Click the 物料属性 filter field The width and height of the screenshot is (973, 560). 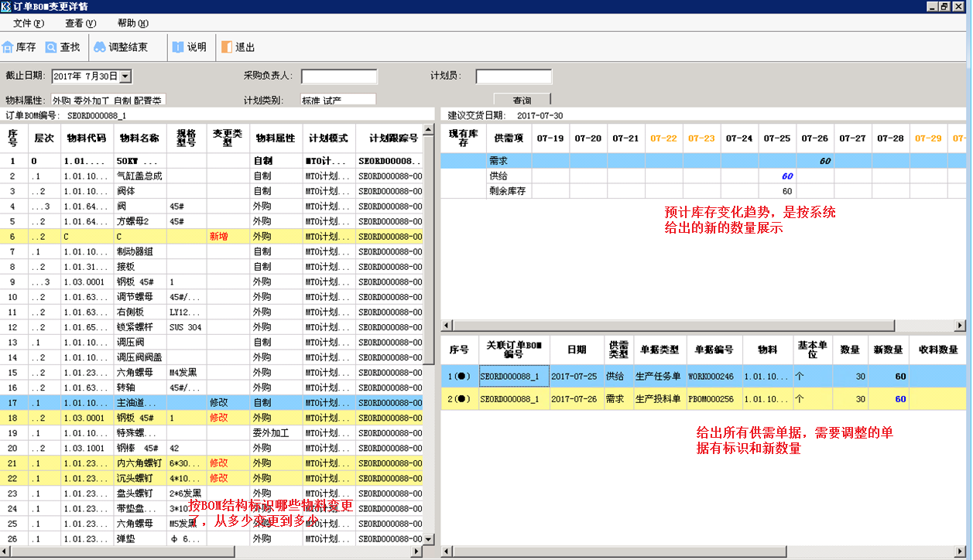coord(108,100)
